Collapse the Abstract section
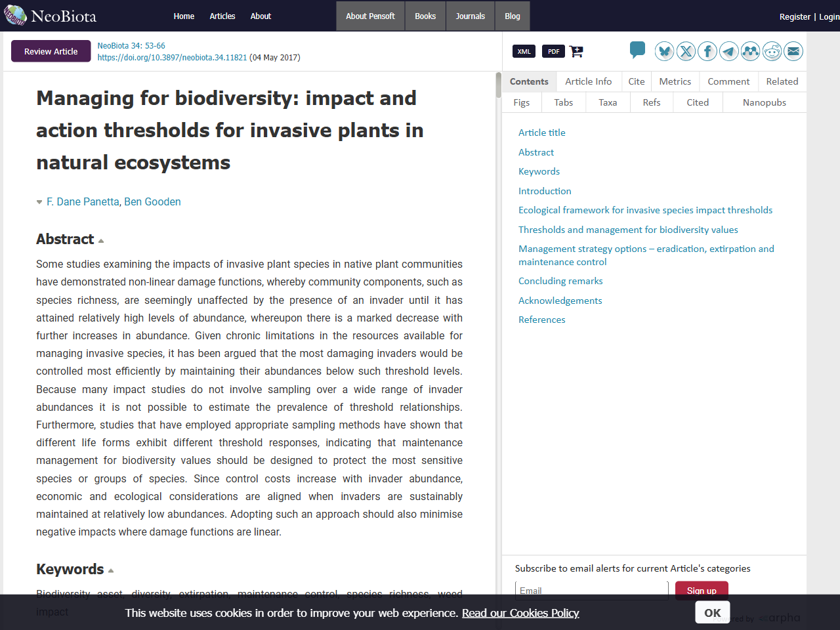The width and height of the screenshot is (840, 630). pos(100,240)
